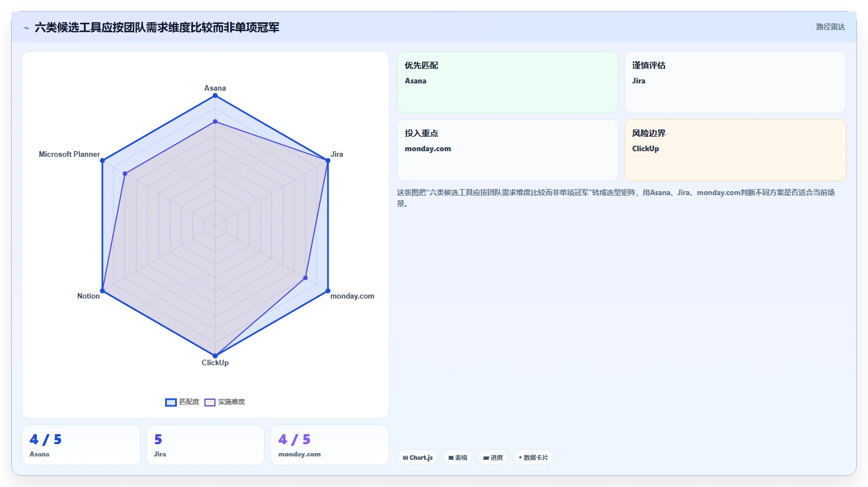Click the ClickUp axis label on radar
Viewport: 868px width, 487px height.
click(215, 362)
